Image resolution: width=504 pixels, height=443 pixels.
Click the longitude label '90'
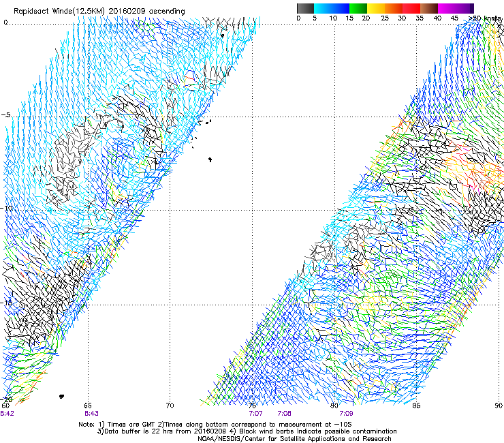499,406
